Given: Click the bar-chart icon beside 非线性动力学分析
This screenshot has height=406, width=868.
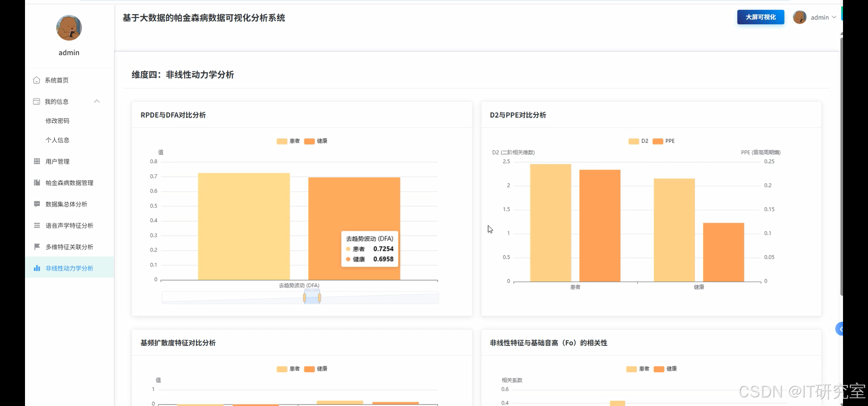Looking at the screenshot, I should [37, 268].
